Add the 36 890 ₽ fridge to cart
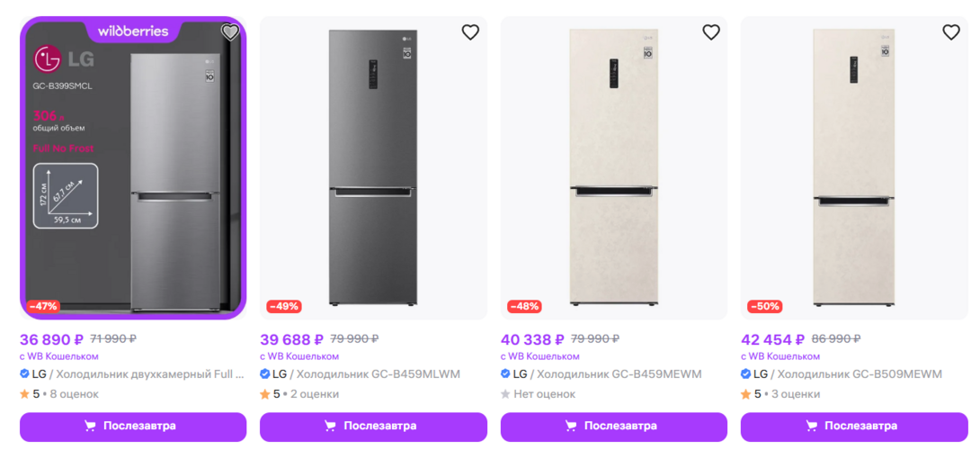 133,426
